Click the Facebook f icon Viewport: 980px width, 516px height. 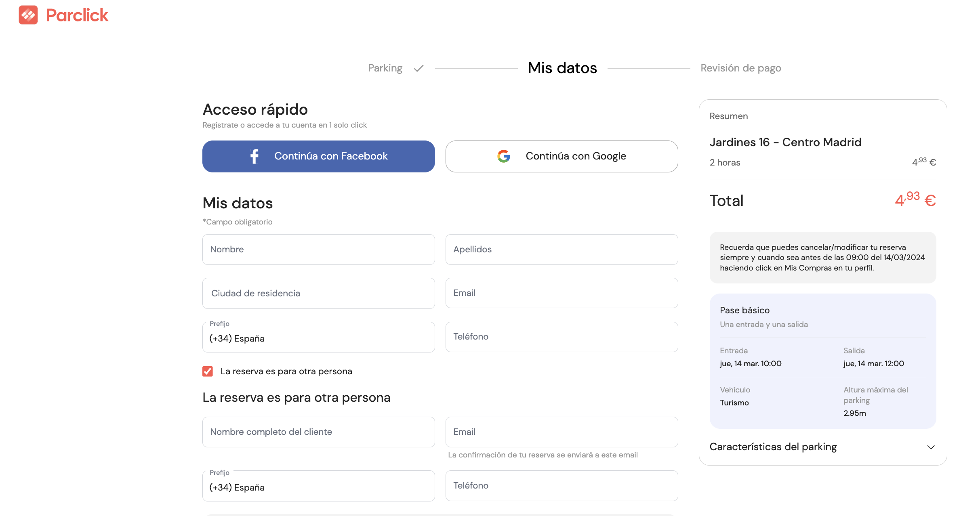click(x=254, y=156)
